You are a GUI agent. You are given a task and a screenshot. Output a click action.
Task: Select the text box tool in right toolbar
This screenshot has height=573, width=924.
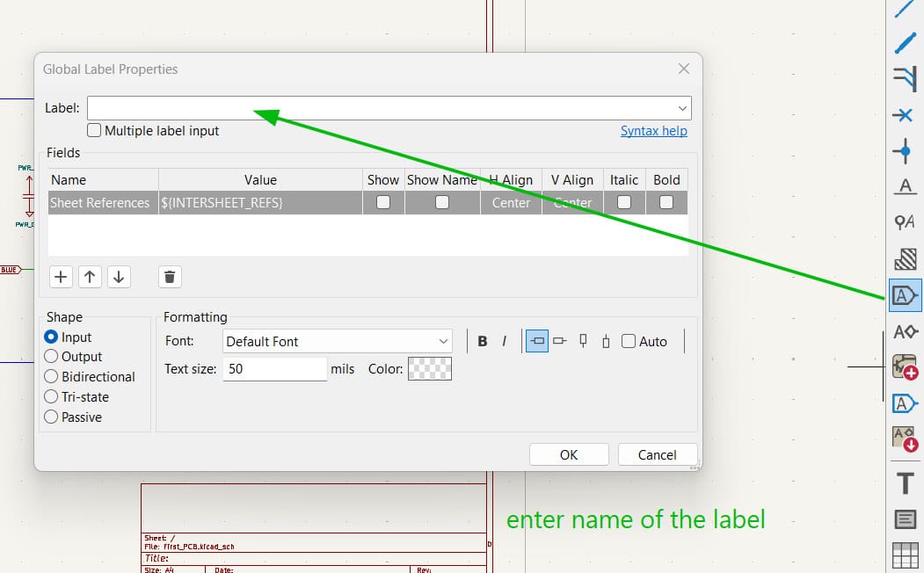(905, 519)
